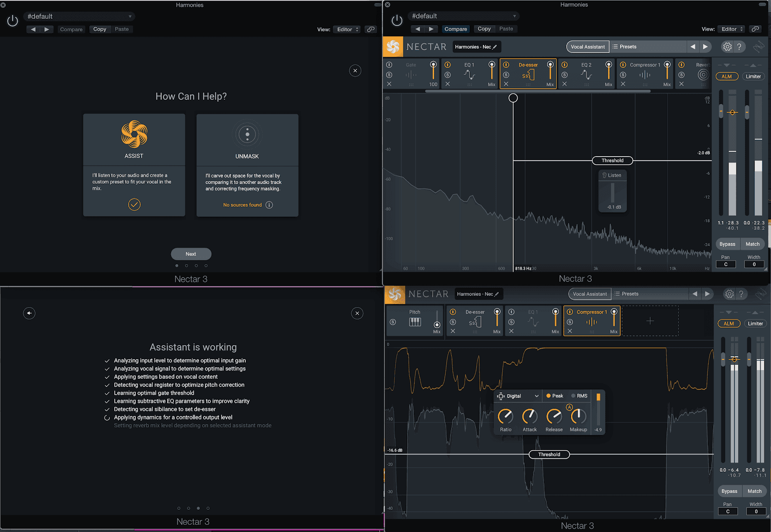Screen dimensions: 771x532
Task: Click the compressor Attack knob
Action: click(x=530, y=416)
